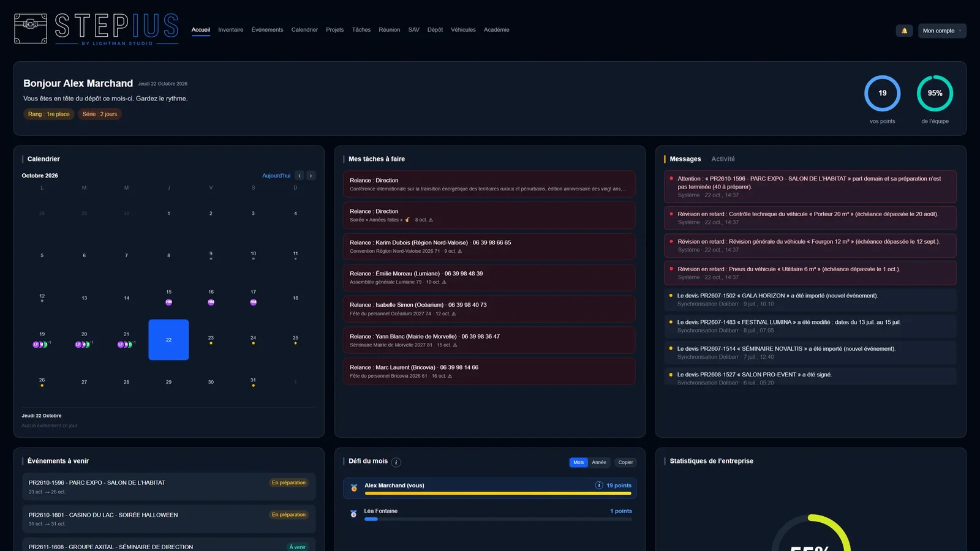Screen dimensions: 980x551
Task: Go to the Événements page
Action: pyautogui.click(x=268, y=30)
